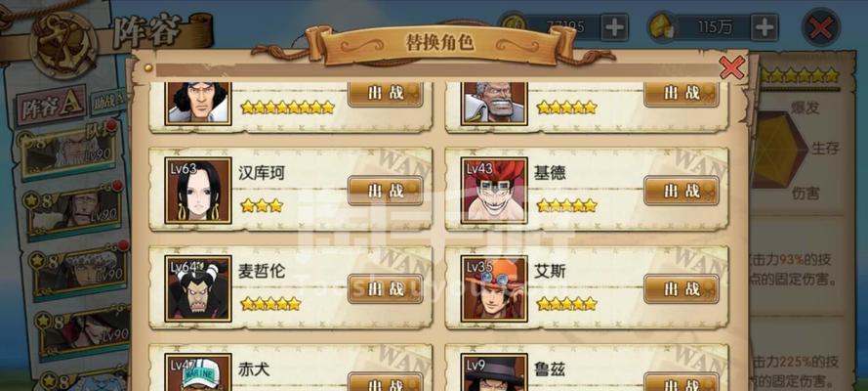This screenshot has width=868, height=391.
Task: Click the plus icon beside the gold balance
Action: [x=764, y=26]
